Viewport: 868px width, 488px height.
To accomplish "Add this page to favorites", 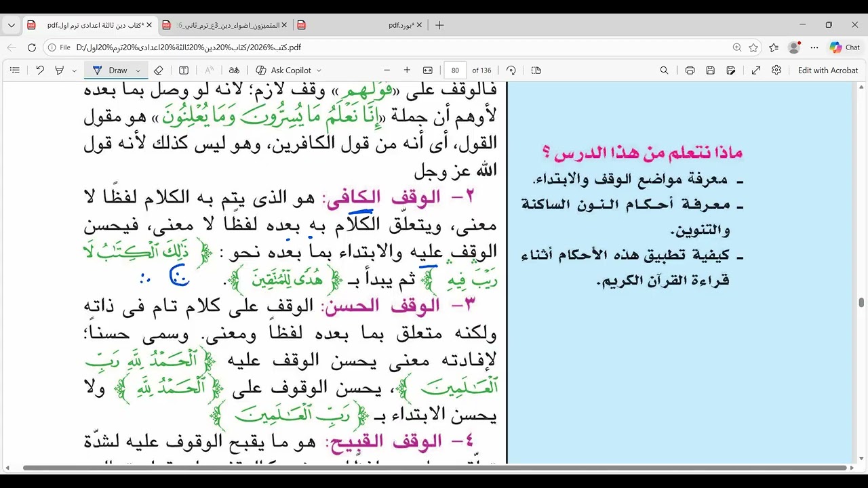I will [753, 47].
